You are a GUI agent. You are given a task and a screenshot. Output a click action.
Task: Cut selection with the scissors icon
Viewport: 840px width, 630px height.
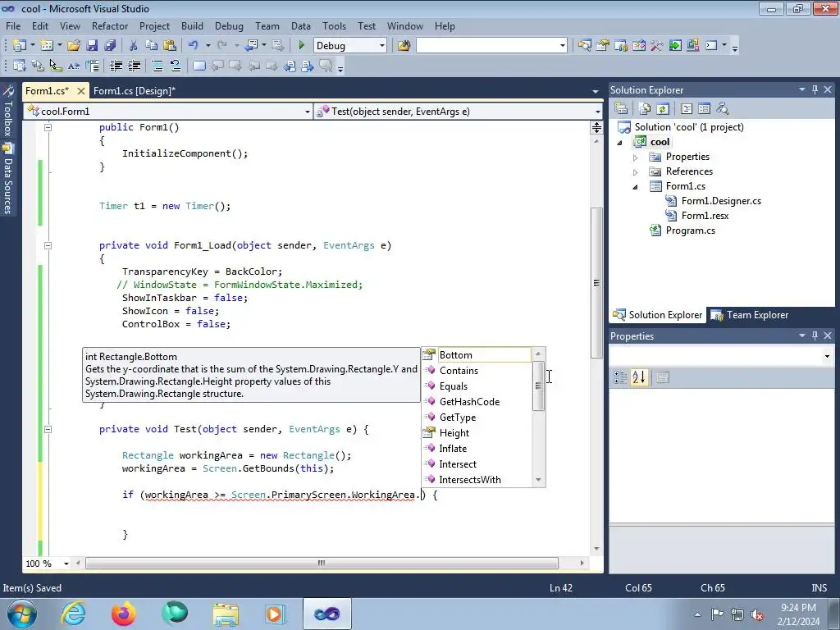(x=134, y=46)
